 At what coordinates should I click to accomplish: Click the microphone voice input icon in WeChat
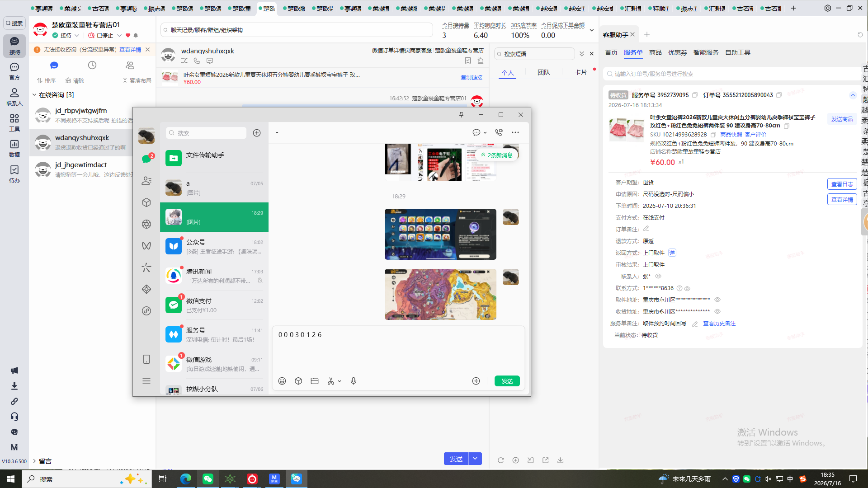[x=354, y=381]
